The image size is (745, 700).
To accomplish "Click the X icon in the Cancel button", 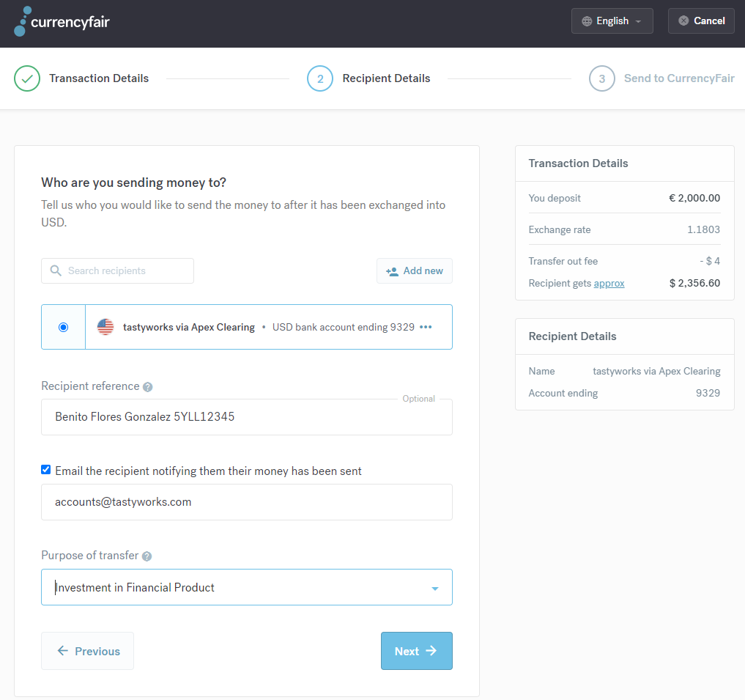I will pos(683,21).
